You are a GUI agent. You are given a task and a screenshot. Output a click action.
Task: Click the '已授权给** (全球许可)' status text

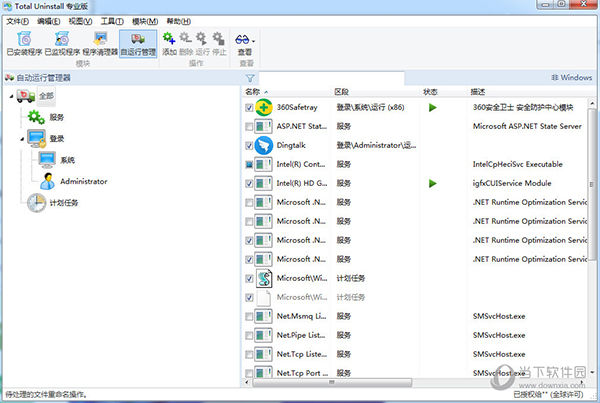click(x=548, y=395)
